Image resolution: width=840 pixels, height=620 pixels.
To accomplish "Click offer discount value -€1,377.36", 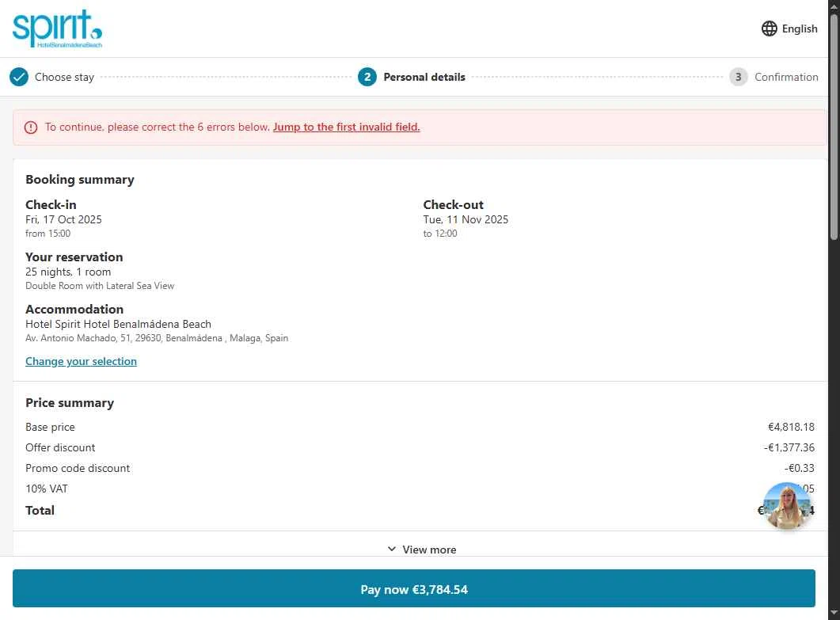I will pyautogui.click(x=789, y=447).
